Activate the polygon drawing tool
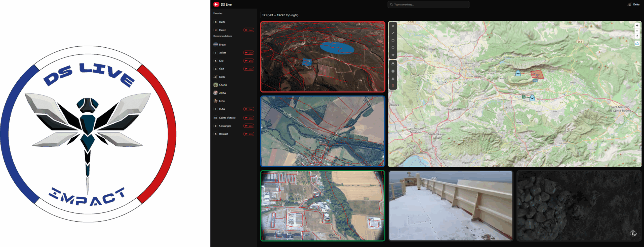Screen dimensions: 644x247 [393, 55]
